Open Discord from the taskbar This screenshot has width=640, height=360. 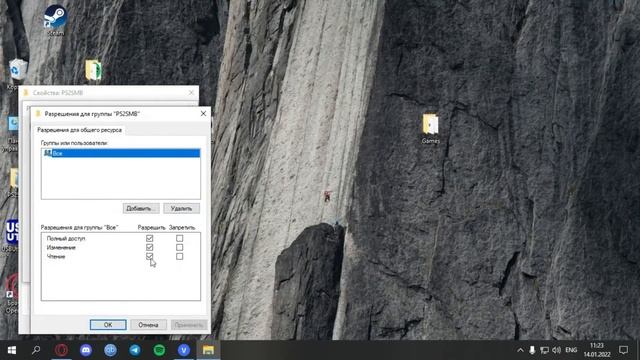coord(86,350)
